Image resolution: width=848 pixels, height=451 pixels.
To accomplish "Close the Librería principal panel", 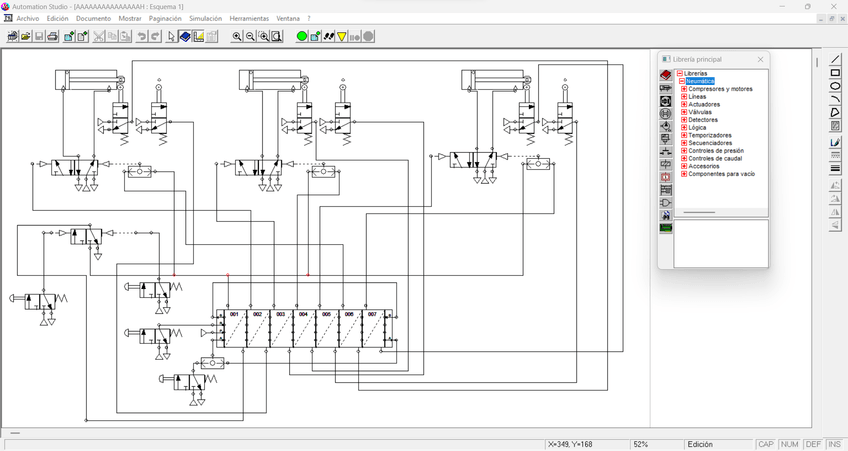I will [760, 59].
